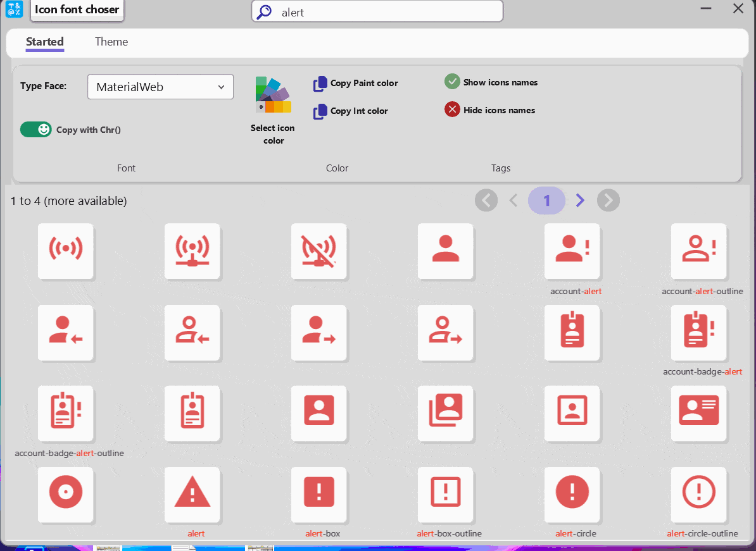The height and width of the screenshot is (551, 756).
Task: Click the magnifier icon in the search box
Action: 264,12
